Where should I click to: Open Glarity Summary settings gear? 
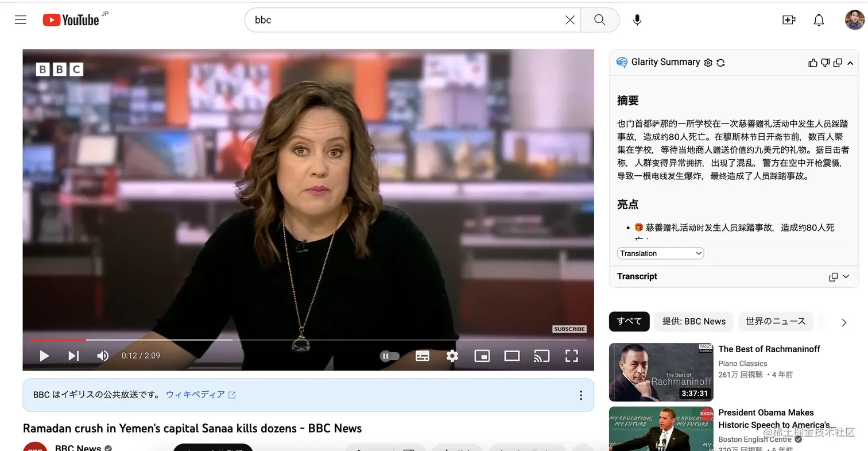click(708, 63)
